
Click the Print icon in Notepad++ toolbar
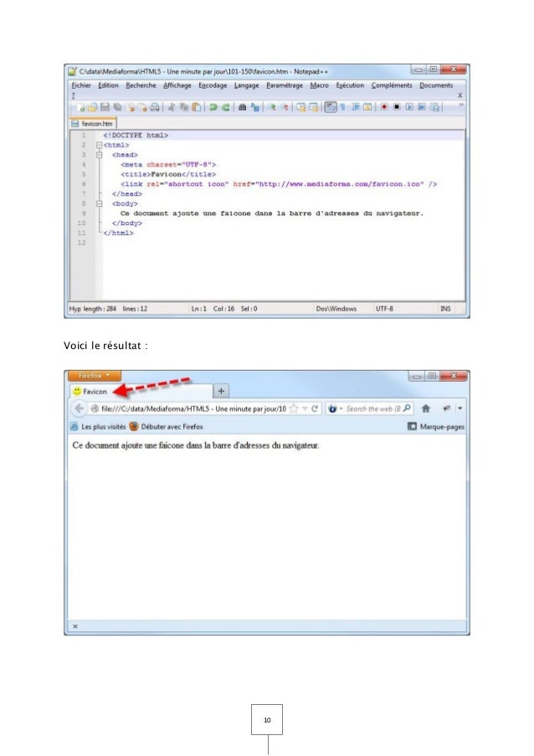tap(155, 107)
